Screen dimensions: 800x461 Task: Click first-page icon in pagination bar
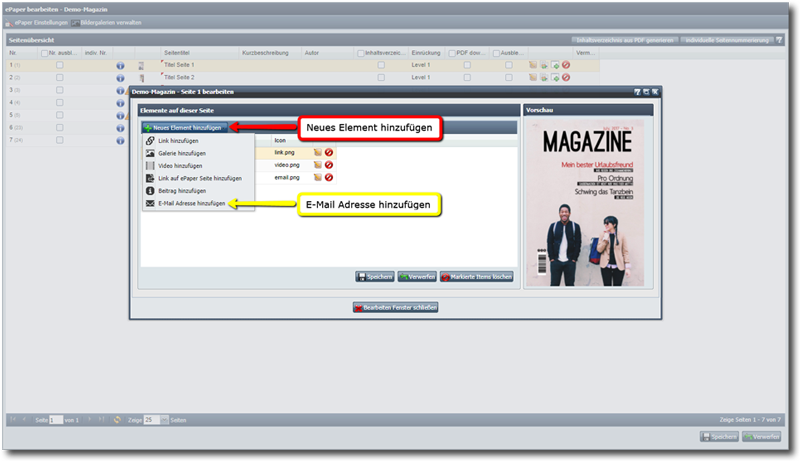(x=13, y=420)
